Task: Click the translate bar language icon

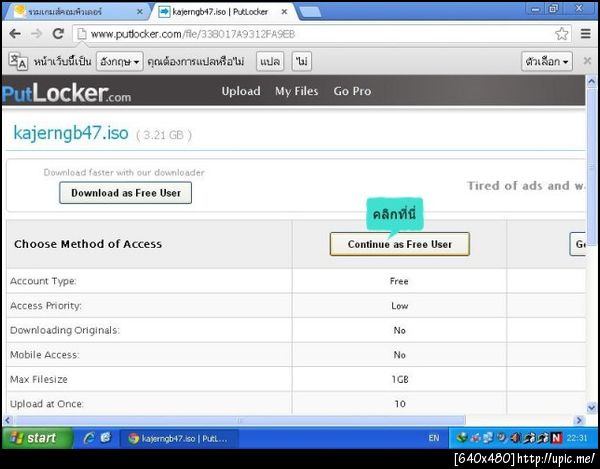Action: click(18, 61)
